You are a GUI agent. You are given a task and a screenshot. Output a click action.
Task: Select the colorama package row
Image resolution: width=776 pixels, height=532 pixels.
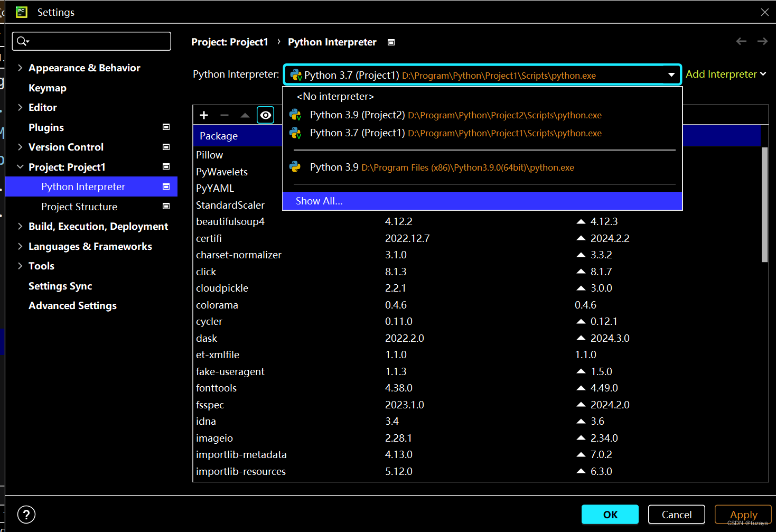(x=477, y=305)
